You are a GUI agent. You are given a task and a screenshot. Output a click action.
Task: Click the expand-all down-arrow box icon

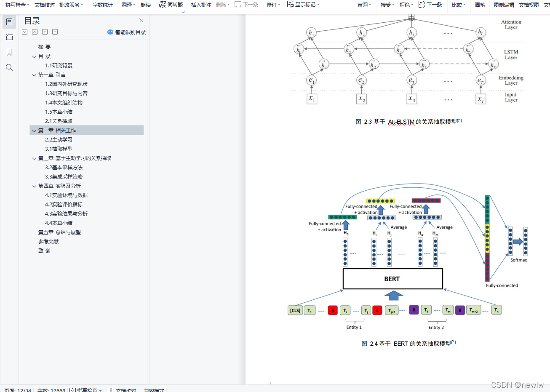tap(25, 32)
